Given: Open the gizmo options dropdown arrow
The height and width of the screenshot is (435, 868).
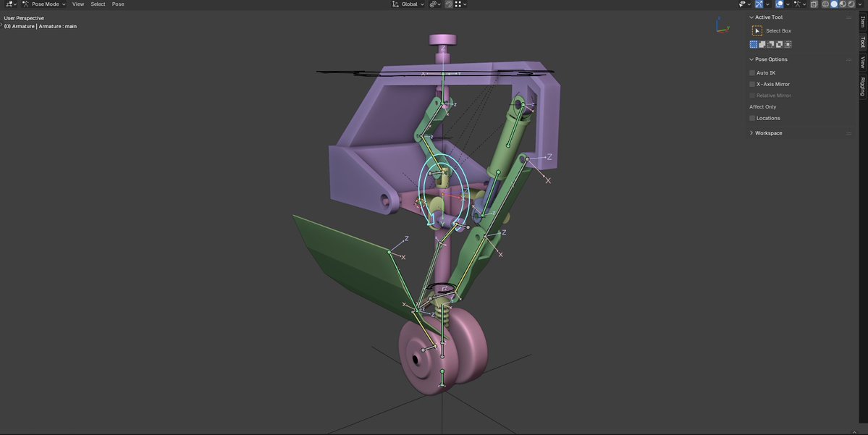Looking at the screenshot, I should point(767,4).
